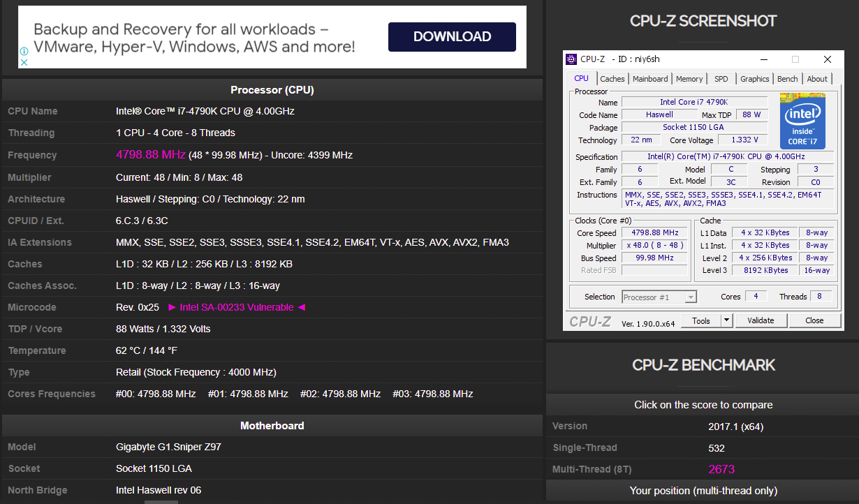859x504 pixels.
Task: Click the Intel SA-00233 Vulnerable link
Action: pos(237,307)
